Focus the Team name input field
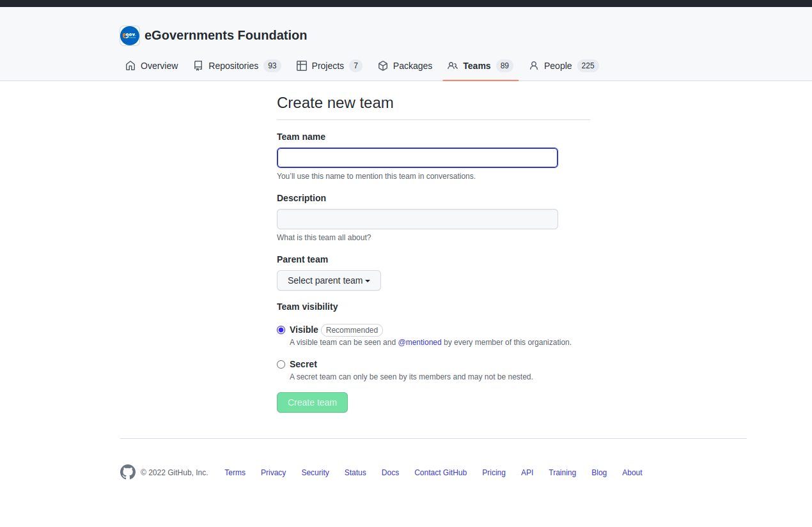 (417, 158)
